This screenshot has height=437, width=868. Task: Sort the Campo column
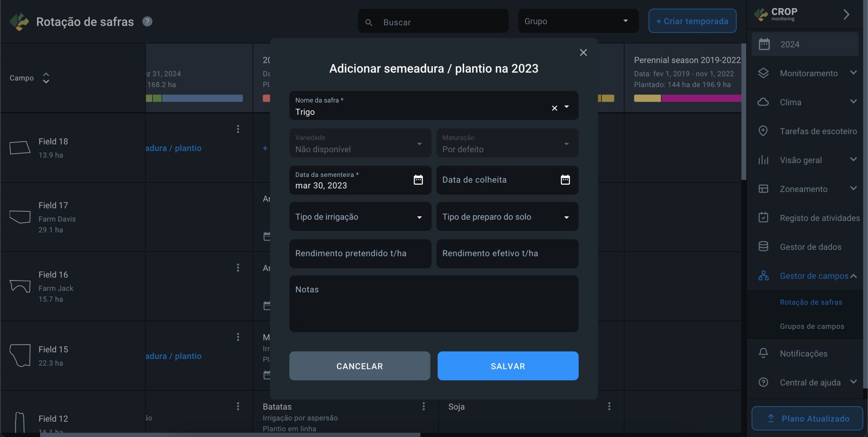pyautogui.click(x=46, y=78)
